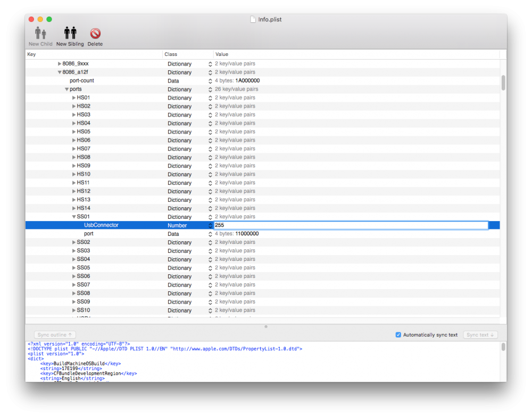Click the CFBundleDevelopmentRegion key in XML
This screenshot has width=532, height=418.
[88, 373]
